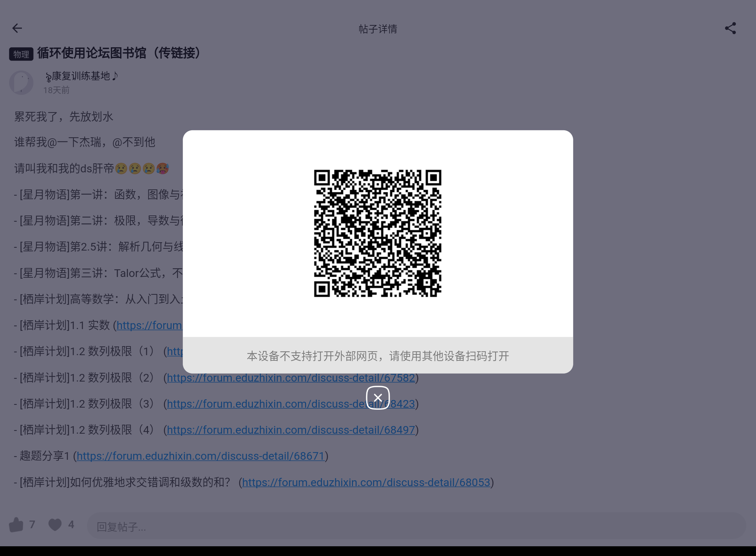Viewport: 756px width, 556px height.
Task: Click the like count 7
Action: 32,524
